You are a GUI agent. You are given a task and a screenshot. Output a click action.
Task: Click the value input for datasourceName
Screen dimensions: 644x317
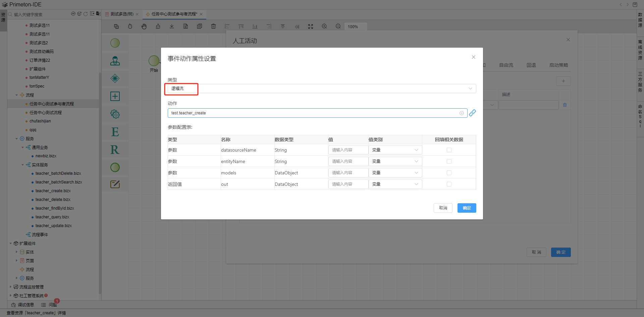coord(348,150)
